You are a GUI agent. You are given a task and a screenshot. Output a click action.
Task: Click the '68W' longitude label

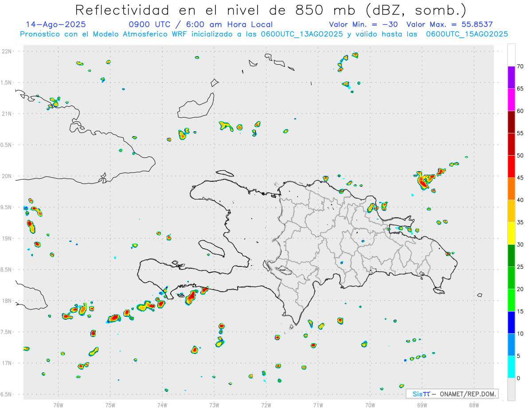(x=474, y=405)
